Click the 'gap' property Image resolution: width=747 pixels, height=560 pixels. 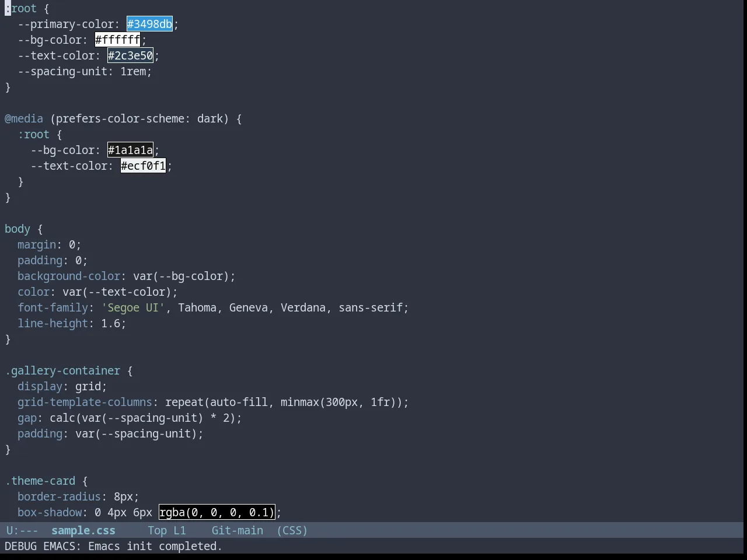click(x=27, y=418)
